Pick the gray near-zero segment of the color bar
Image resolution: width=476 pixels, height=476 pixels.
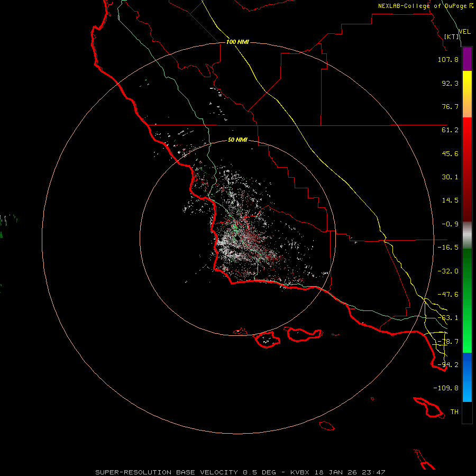pyautogui.click(x=467, y=235)
